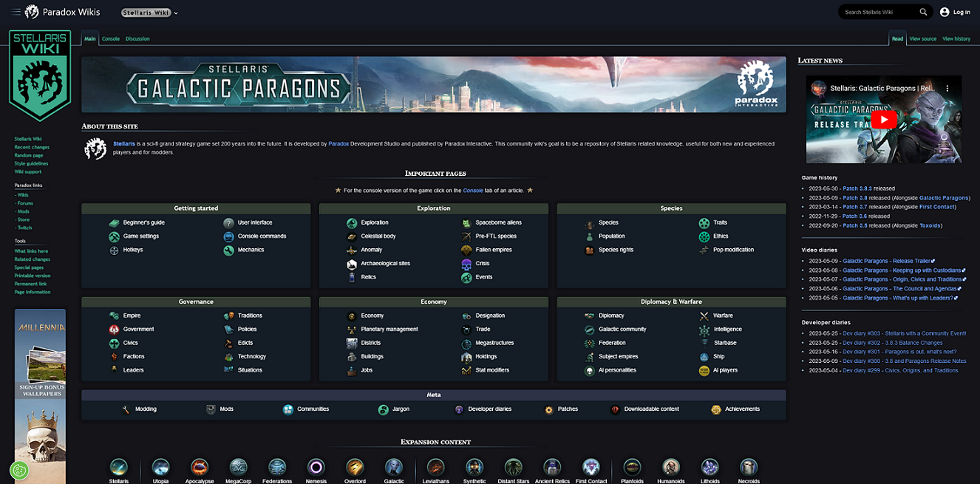Image resolution: width=980 pixels, height=484 pixels.
Task: Click the Ethics icon
Action: click(704, 236)
